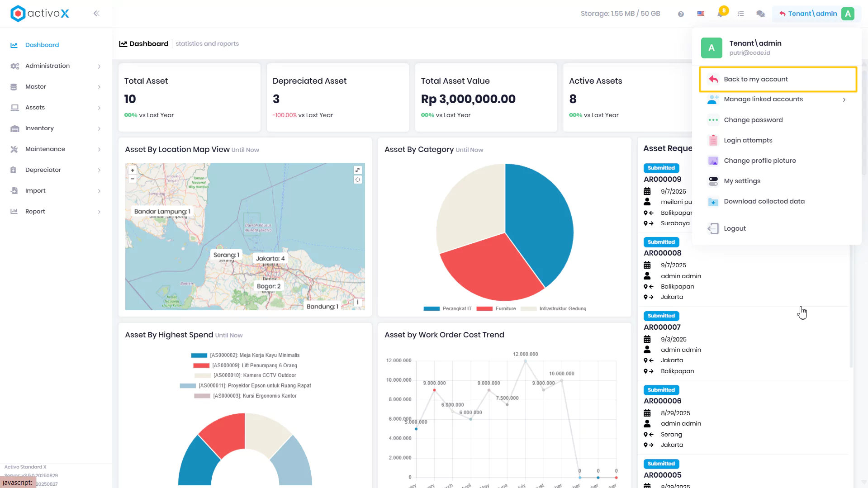The height and width of the screenshot is (488, 868).
Task: Toggle Meja Kerja Kayu Minimalis legend swatch
Action: [199, 355]
